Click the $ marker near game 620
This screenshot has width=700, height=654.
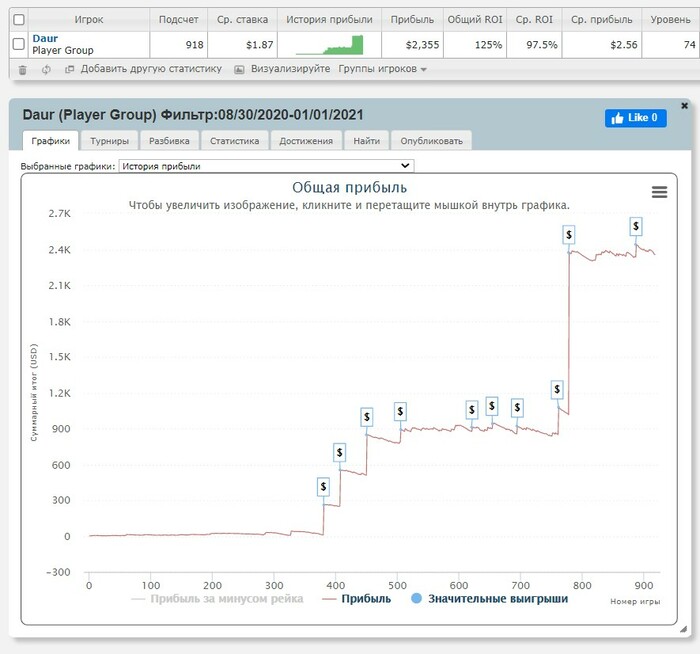tap(471, 409)
